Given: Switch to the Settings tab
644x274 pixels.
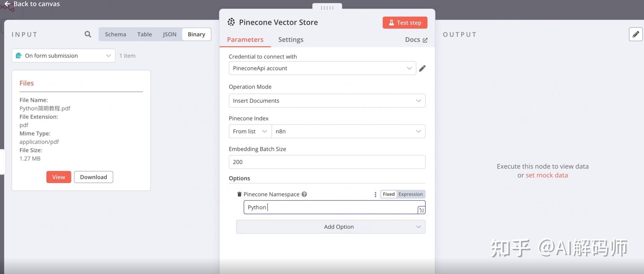Looking at the screenshot, I should click(291, 40).
